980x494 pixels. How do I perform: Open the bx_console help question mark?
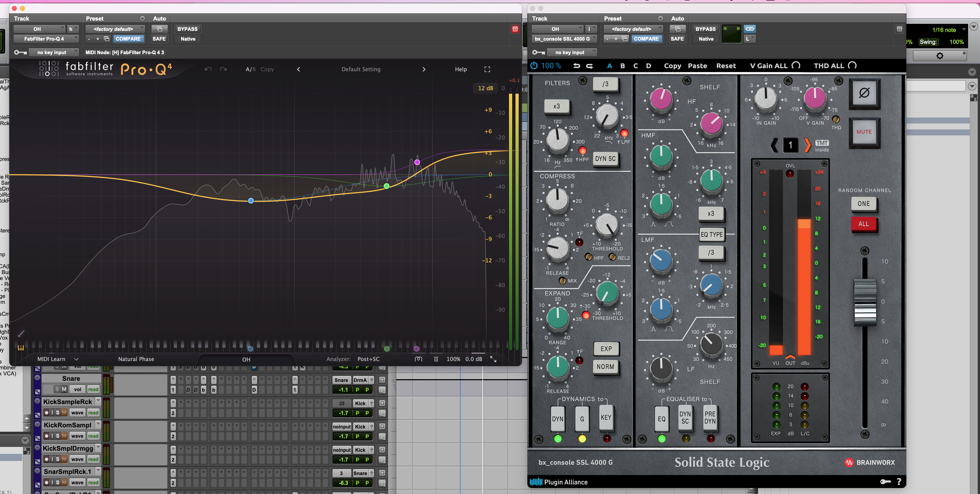point(899,482)
